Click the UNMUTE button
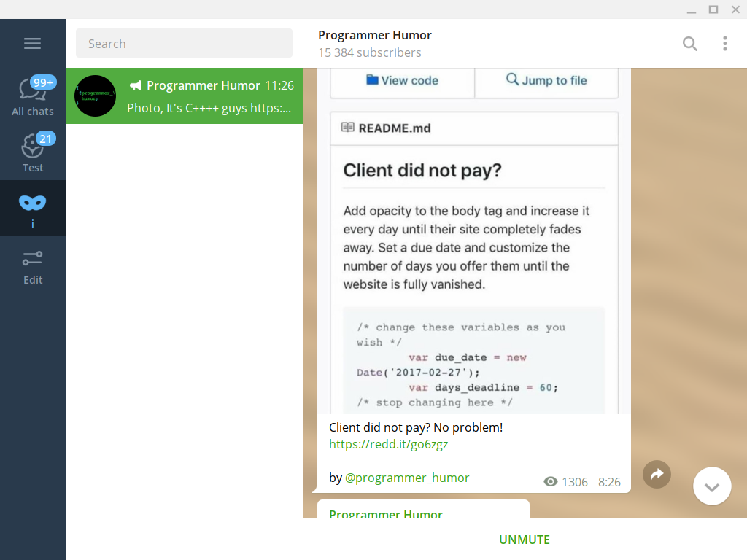This screenshot has height=560, width=747. pyautogui.click(x=524, y=540)
